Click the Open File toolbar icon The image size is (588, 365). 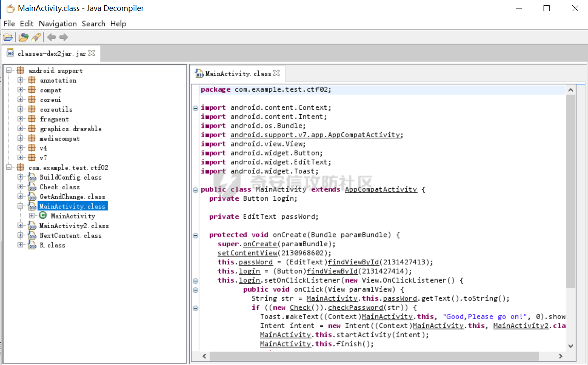(x=8, y=38)
